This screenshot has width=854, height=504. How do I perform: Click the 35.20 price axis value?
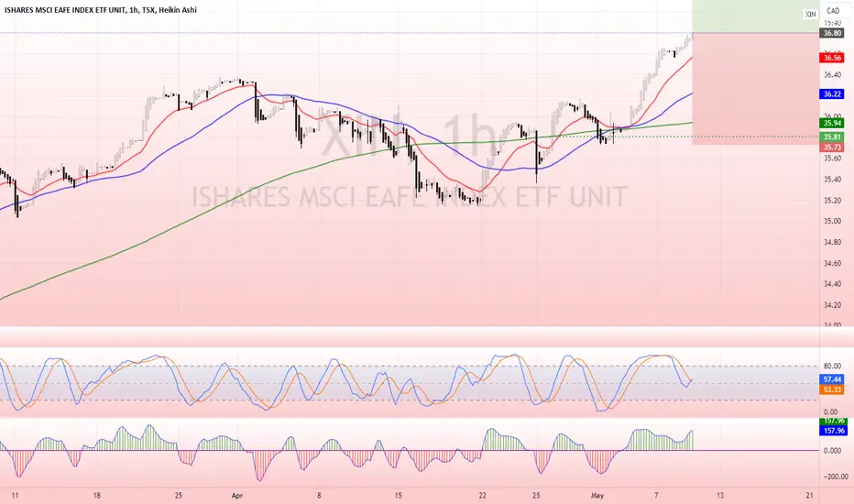click(832, 201)
